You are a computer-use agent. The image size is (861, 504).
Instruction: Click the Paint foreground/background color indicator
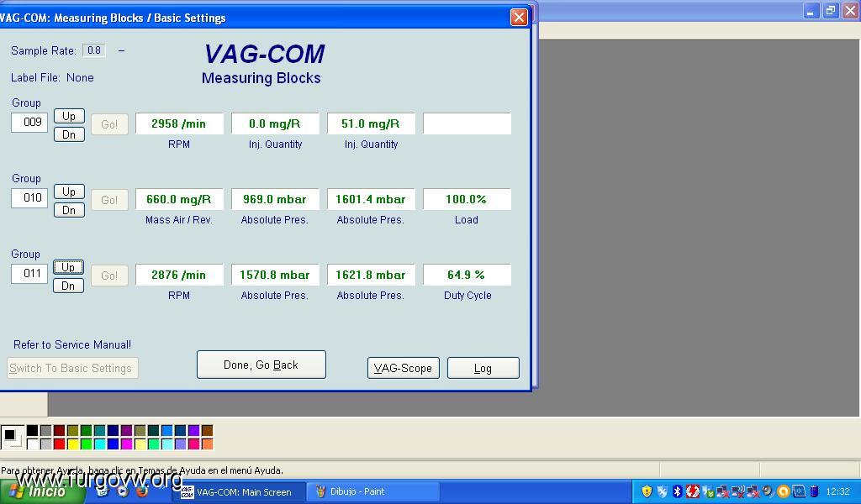(x=13, y=437)
